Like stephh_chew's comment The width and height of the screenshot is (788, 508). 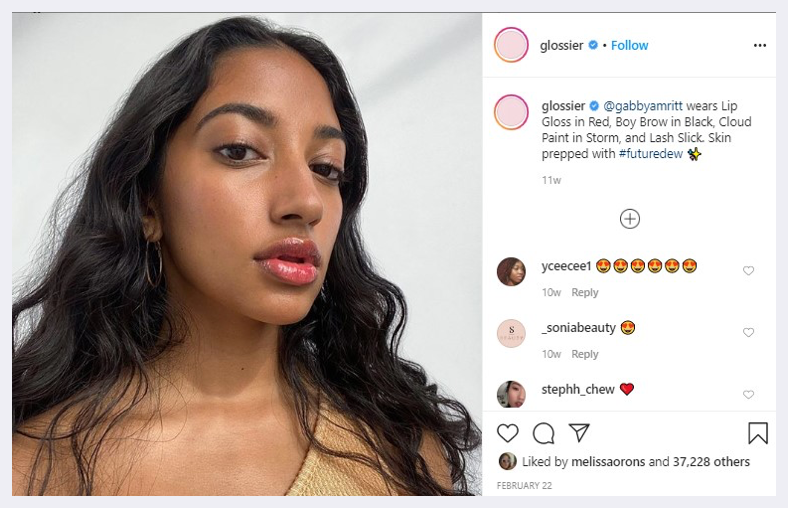tap(748, 395)
